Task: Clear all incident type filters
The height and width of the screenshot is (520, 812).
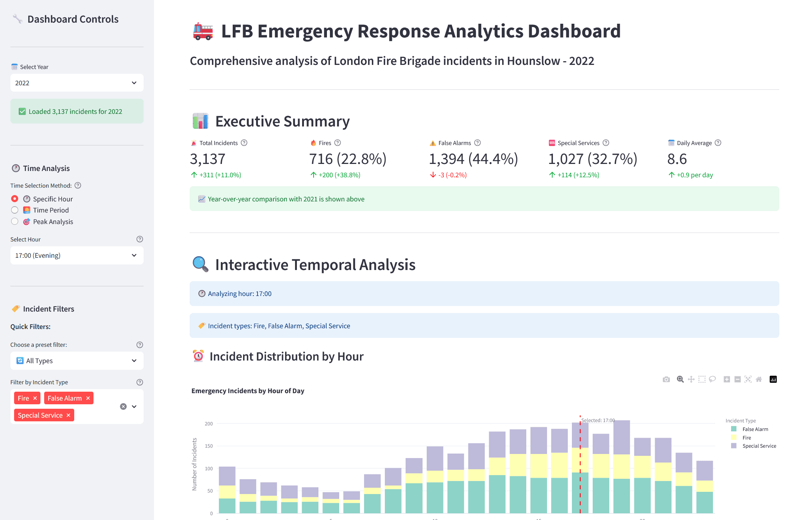Action: click(x=123, y=407)
